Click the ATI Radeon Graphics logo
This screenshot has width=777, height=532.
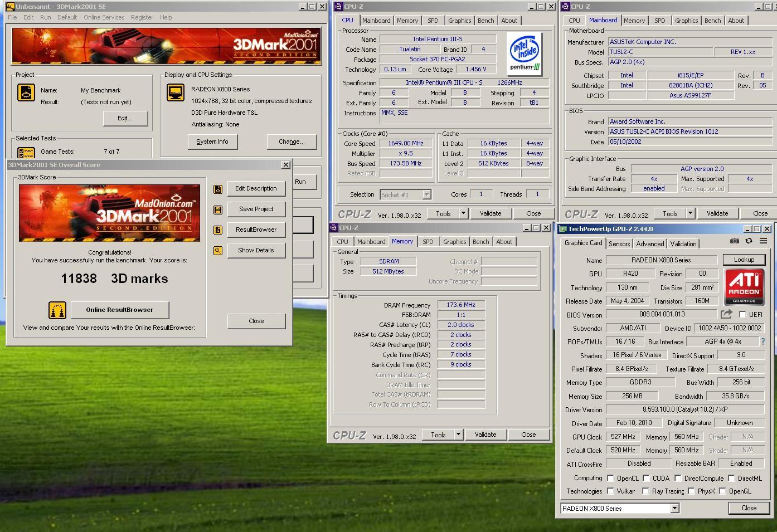744,287
